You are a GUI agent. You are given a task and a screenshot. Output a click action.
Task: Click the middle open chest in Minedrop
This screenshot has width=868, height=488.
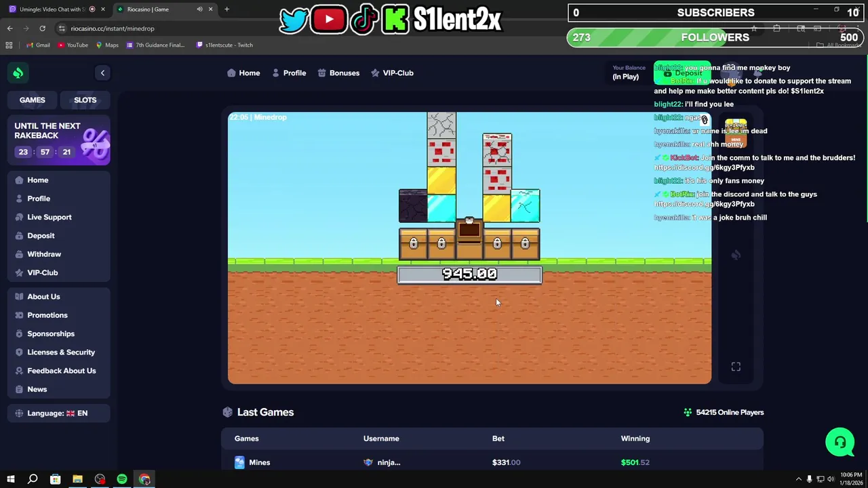click(x=469, y=239)
